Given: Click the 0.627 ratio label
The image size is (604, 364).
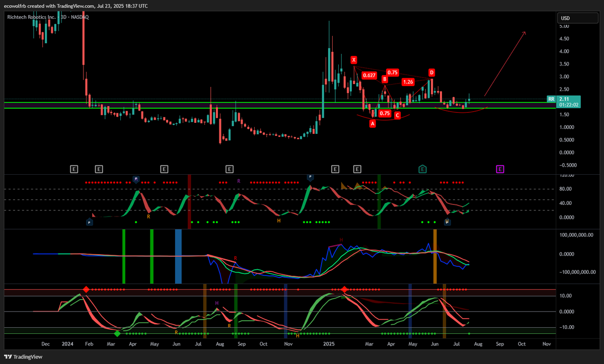Looking at the screenshot, I should [369, 76].
